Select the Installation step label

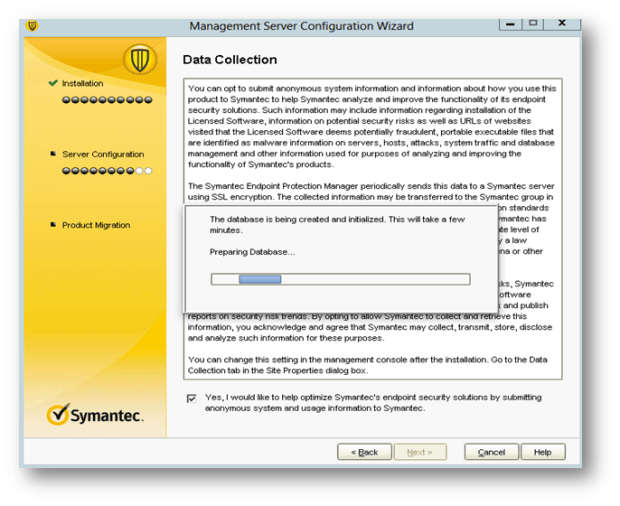(82, 84)
